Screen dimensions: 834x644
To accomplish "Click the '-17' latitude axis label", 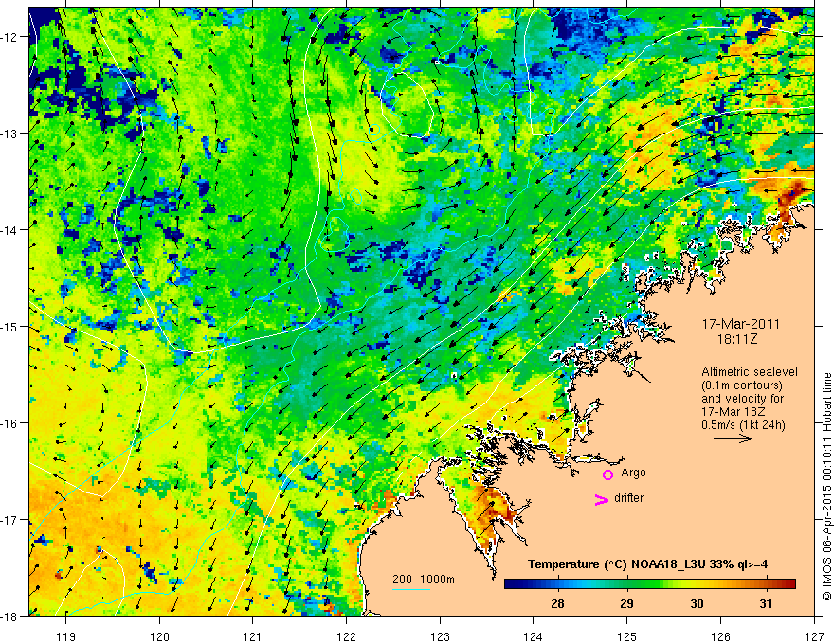I will 10,520.
